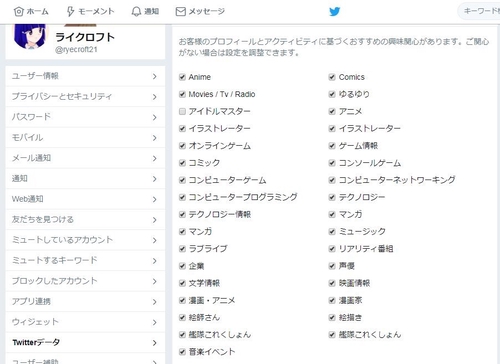This screenshot has width=500, height=364.
Task: Uncheck the テクノロジー情報 interest
Action: click(182, 214)
